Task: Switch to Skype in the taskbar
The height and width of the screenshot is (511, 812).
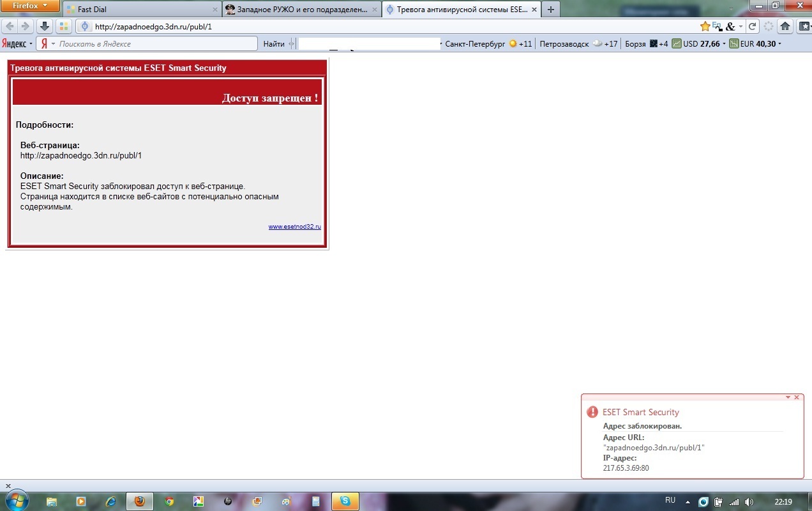Action: [x=345, y=501]
